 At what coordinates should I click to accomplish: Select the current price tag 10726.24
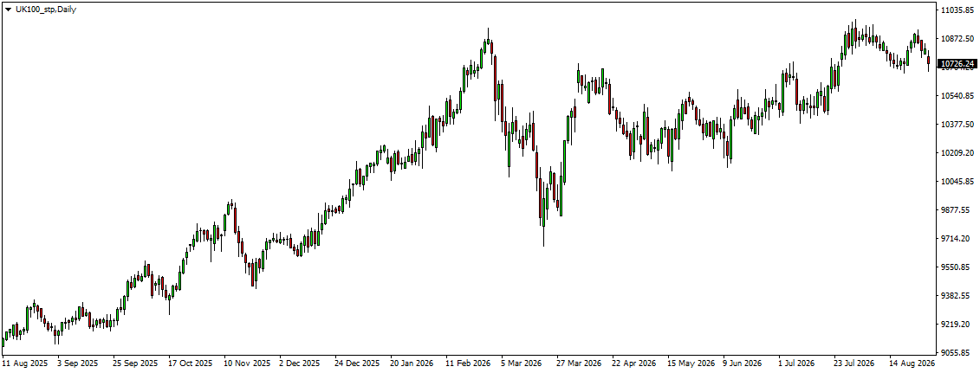coord(957,64)
